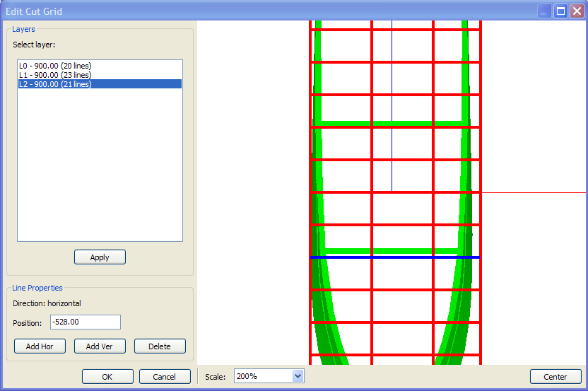Close the Edit Cut Grid window
The height and width of the screenshot is (391, 588).
tap(577, 11)
